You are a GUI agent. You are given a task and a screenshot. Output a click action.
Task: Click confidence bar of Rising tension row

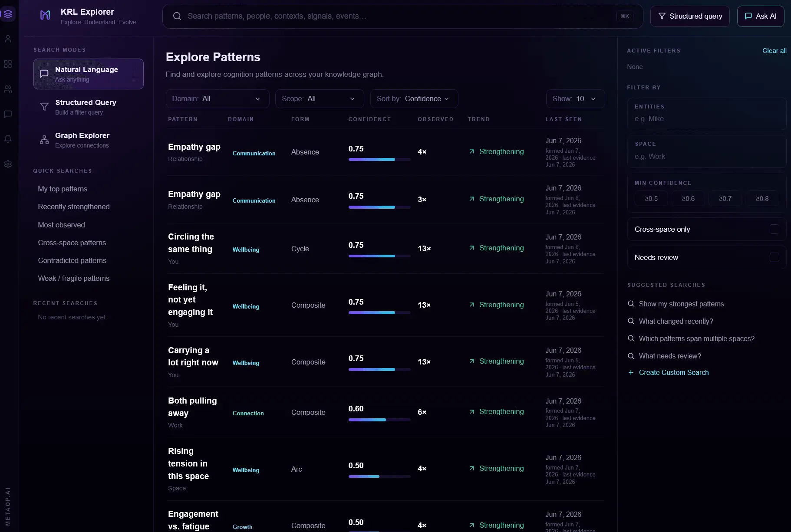379,476
